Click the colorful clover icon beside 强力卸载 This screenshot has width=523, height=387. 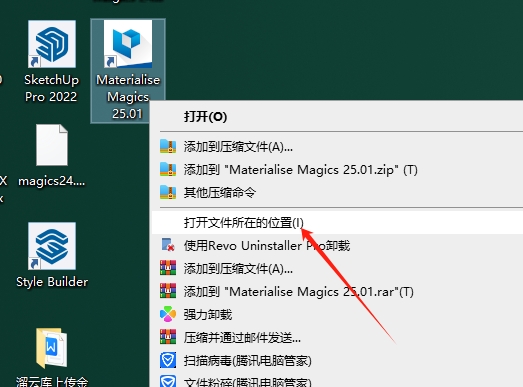pyautogui.click(x=168, y=314)
